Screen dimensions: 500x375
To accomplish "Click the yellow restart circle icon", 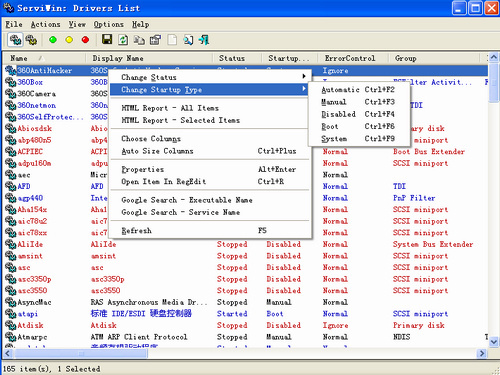I will tap(69, 40).
